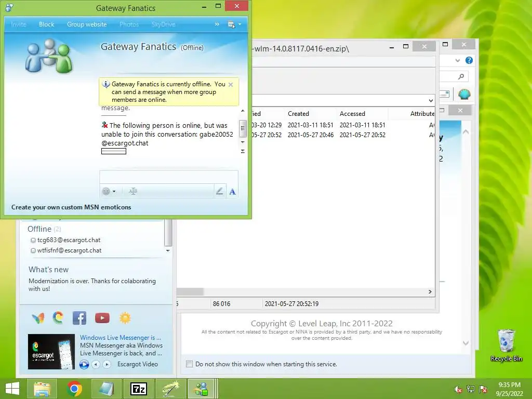532x399 pixels.
Task: Open the weather sun icon in Messenger
Action: pyautogui.click(x=125, y=318)
